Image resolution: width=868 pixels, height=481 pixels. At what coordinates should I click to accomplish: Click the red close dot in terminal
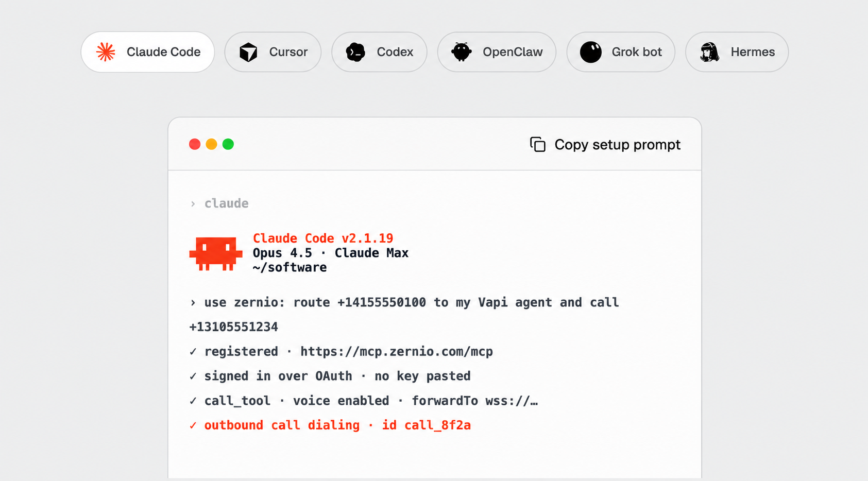pyautogui.click(x=195, y=144)
